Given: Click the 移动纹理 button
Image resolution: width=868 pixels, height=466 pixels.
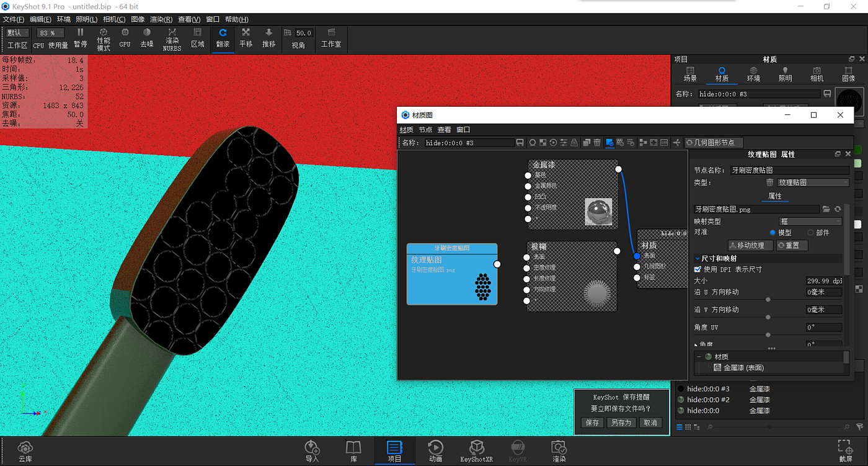Looking at the screenshot, I should click(750, 246).
